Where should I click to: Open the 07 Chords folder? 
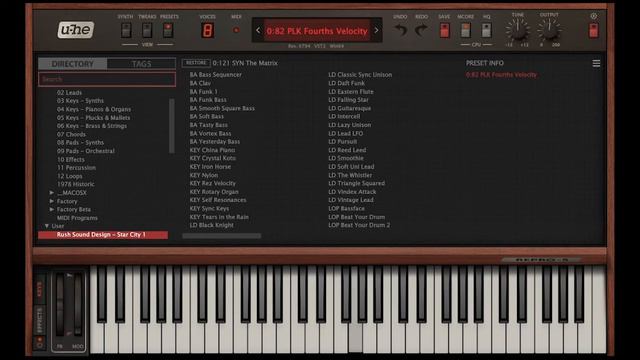[x=71, y=134]
